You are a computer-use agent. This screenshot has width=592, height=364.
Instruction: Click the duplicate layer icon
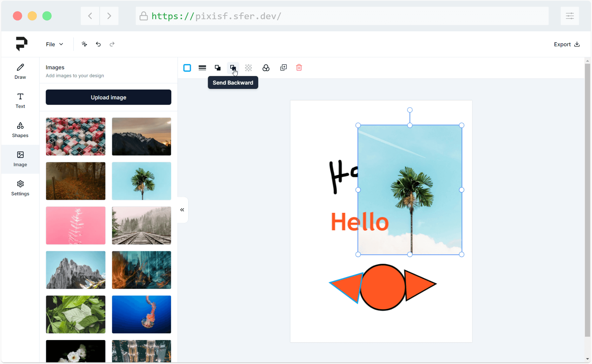(x=284, y=68)
